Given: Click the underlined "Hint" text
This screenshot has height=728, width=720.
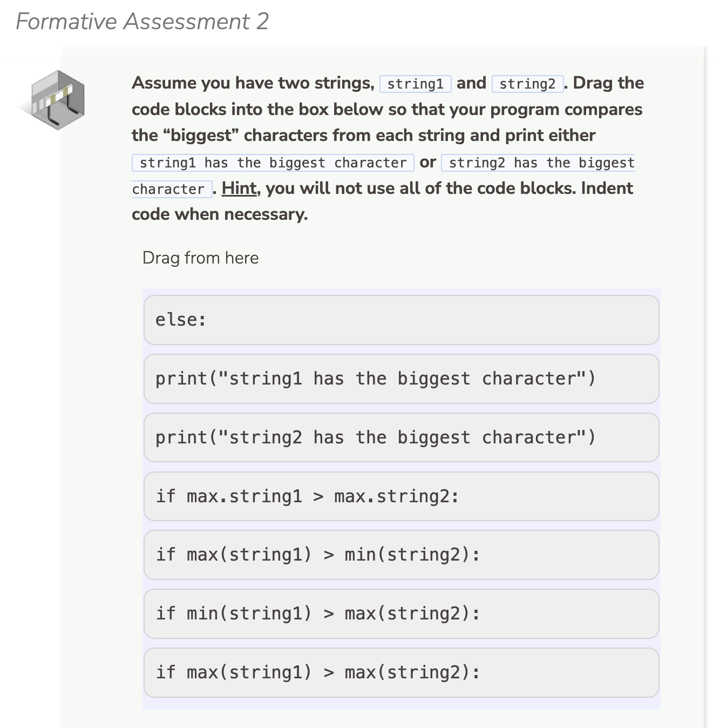Looking at the screenshot, I should pyautogui.click(x=239, y=188).
